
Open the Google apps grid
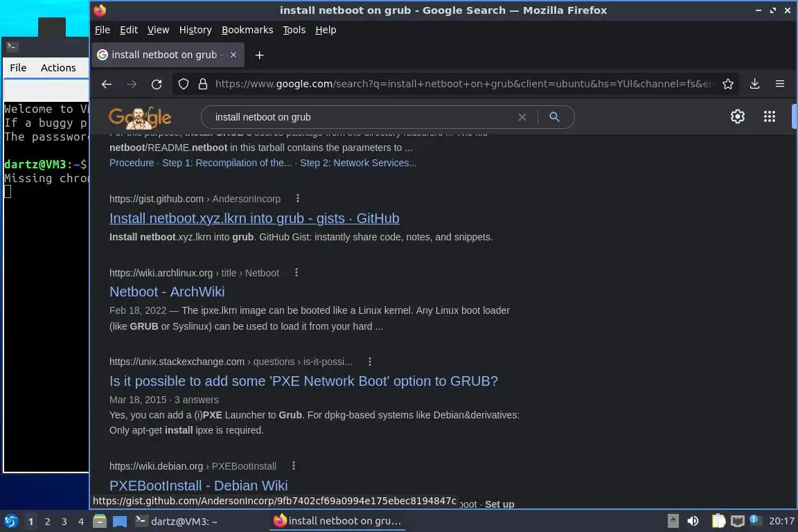tap(769, 116)
